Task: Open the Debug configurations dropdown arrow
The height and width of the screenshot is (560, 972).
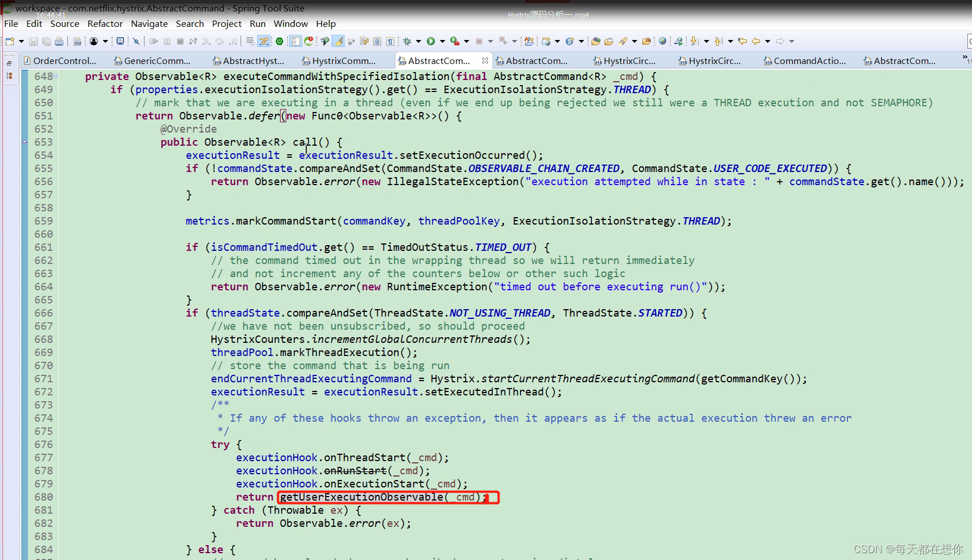Action: point(418,41)
